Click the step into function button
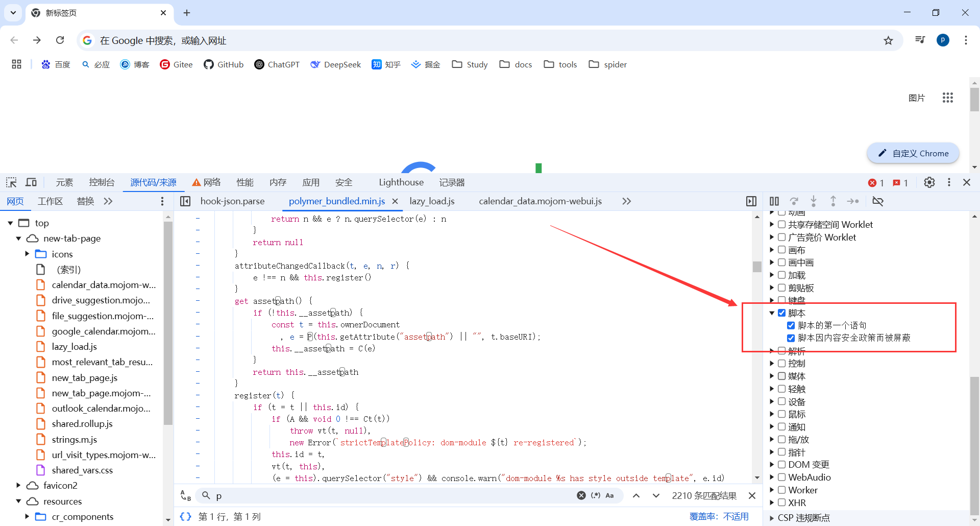Viewport: 980px width, 526px height. point(814,201)
